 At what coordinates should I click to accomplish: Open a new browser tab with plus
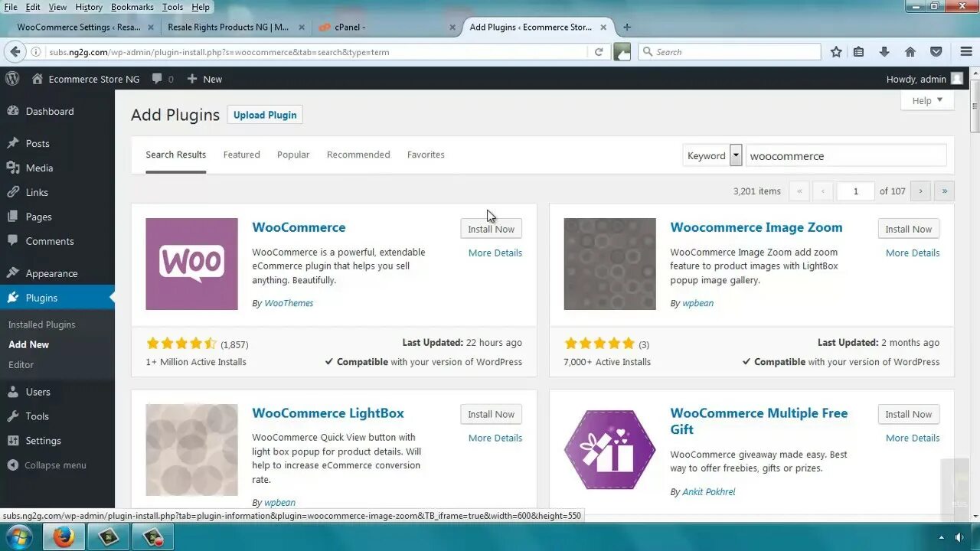[x=627, y=27]
